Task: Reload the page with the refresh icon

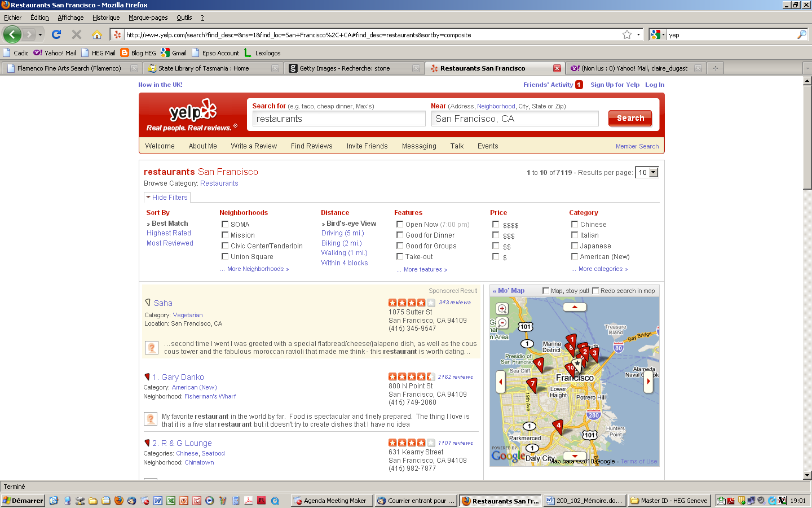Action: [x=56, y=34]
